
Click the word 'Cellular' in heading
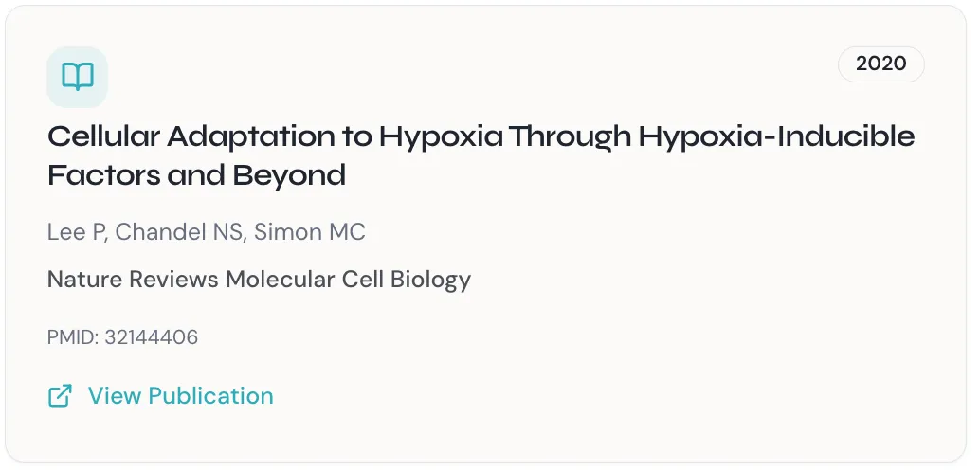(x=103, y=137)
